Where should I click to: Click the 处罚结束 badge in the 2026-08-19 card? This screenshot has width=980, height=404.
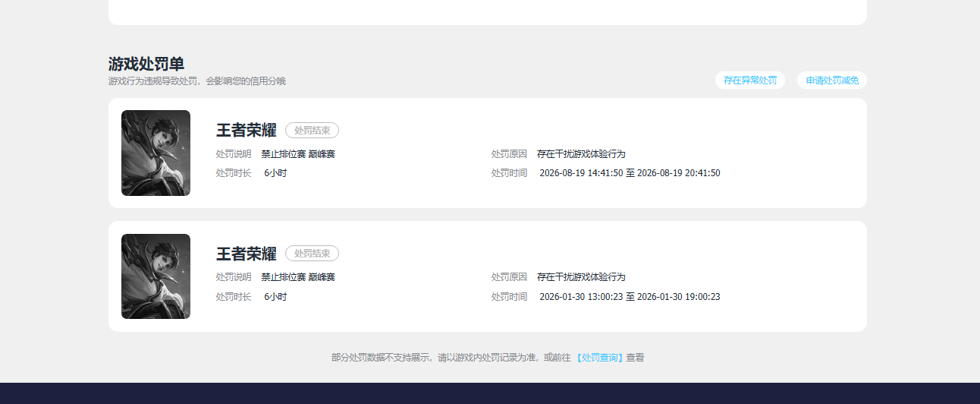[x=312, y=131]
